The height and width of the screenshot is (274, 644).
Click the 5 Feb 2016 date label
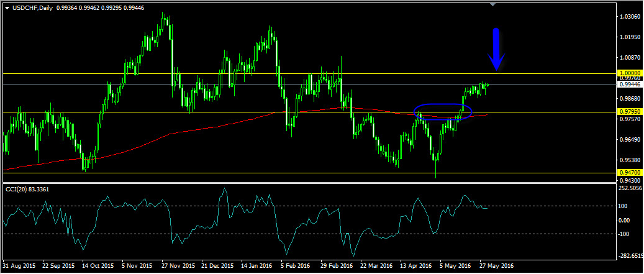point(296,266)
